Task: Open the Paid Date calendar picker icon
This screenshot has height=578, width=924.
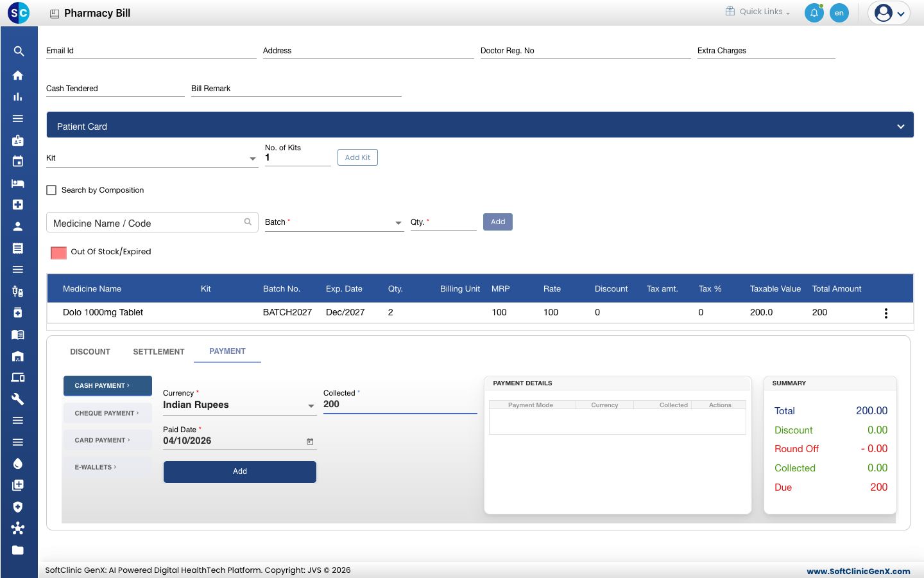Action: tap(310, 442)
